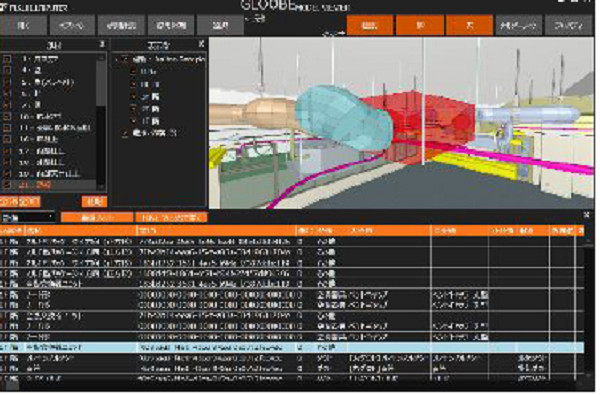Screen dimensions: 600x395
Task: Close the bottom properties table panel
Action: [587, 215]
